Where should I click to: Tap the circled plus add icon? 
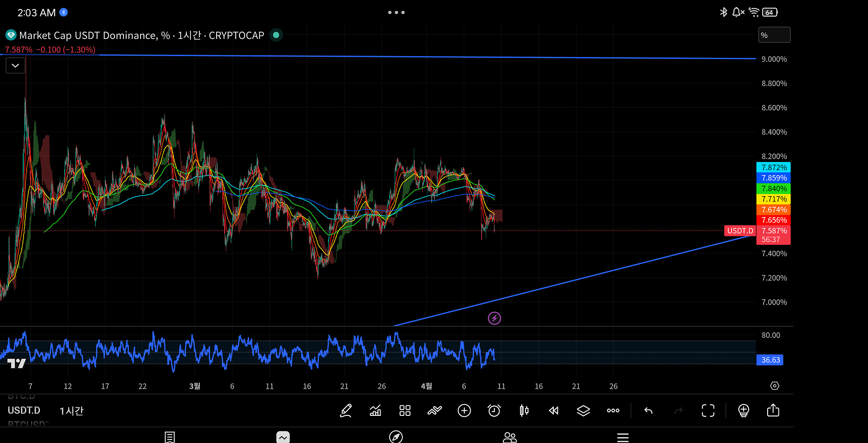464,410
